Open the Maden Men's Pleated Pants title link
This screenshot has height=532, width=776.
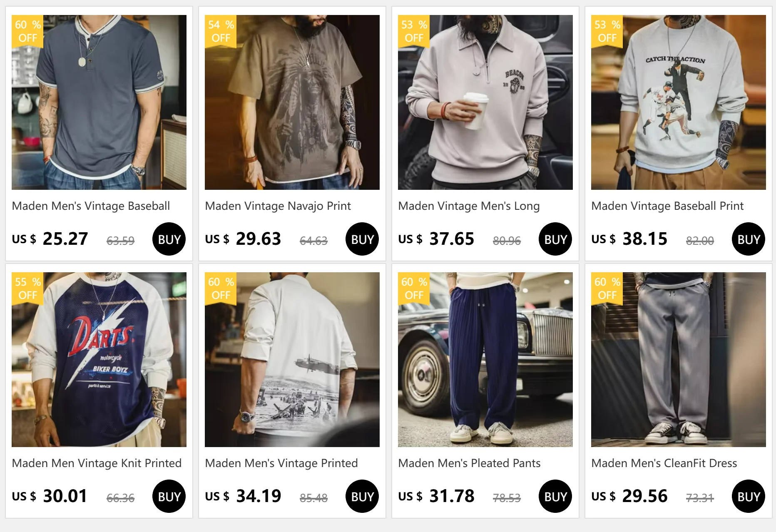click(469, 463)
